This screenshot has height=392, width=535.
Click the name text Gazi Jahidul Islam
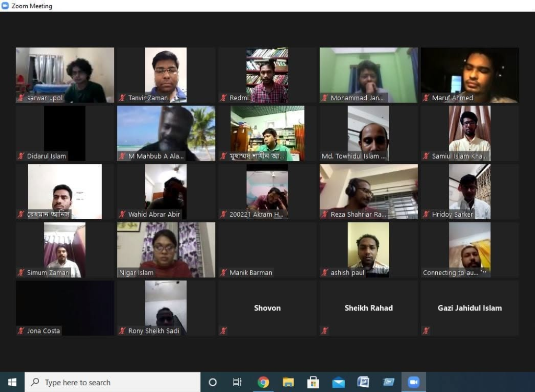pos(470,308)
